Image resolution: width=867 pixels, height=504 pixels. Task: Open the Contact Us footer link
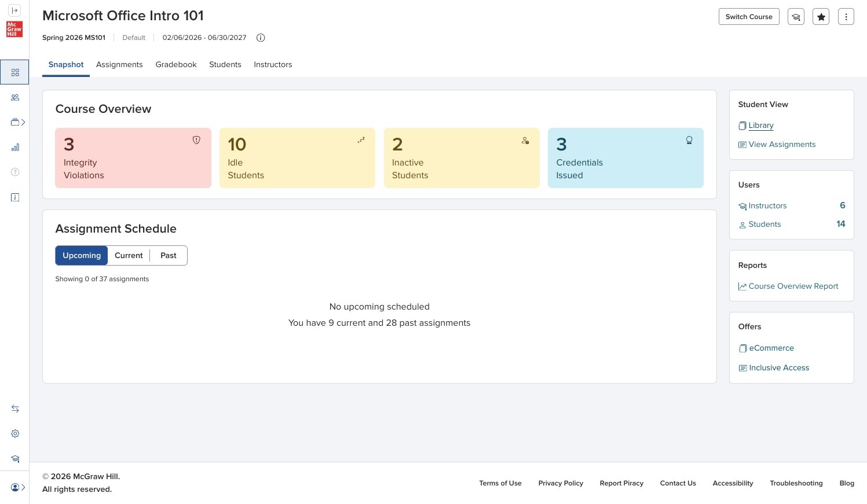(x=678, y=483)
